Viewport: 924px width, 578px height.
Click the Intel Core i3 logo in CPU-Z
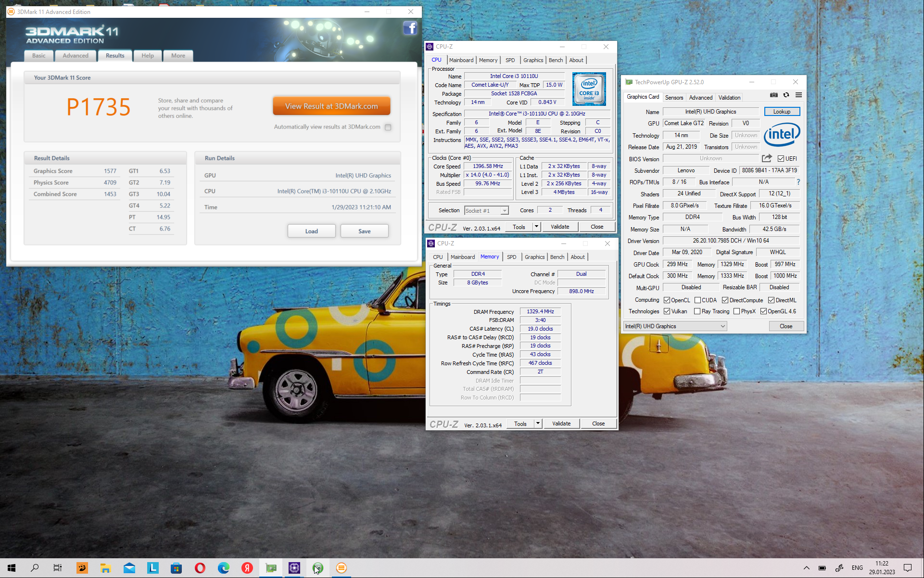589,89
